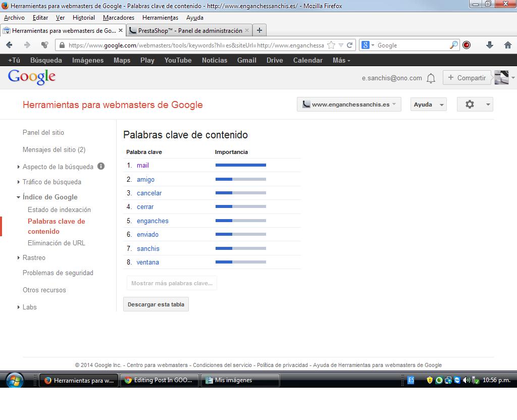Click info icon beside Aspecto de la búsqueda

click(x=101, y=166)
